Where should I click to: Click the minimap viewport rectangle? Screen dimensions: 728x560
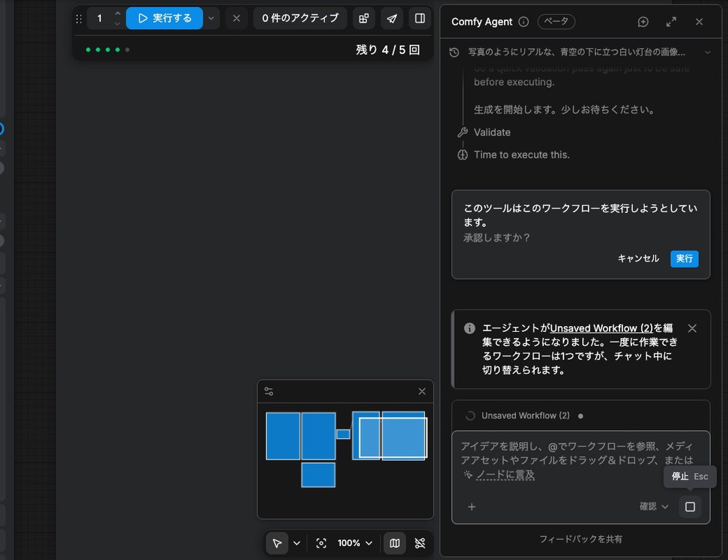(393, 437)
